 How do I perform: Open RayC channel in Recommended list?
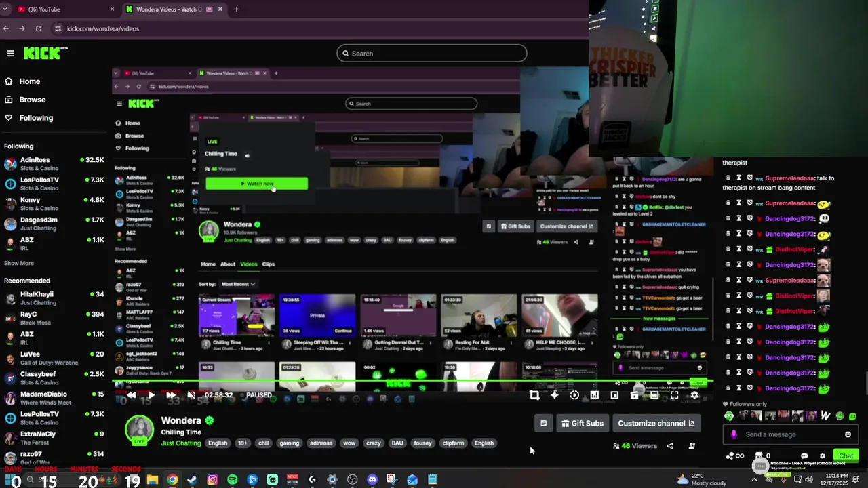[54, 319]
